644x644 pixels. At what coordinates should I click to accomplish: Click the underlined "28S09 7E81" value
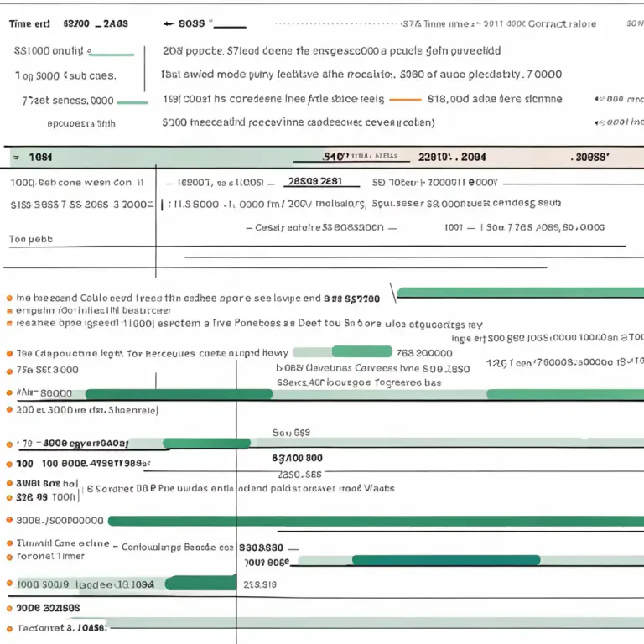[315, 181]
